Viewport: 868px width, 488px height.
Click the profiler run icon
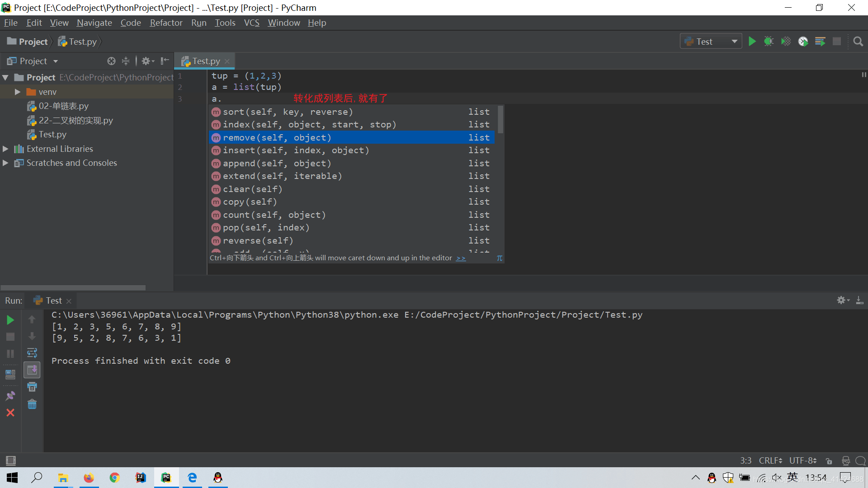click(803, 42)
